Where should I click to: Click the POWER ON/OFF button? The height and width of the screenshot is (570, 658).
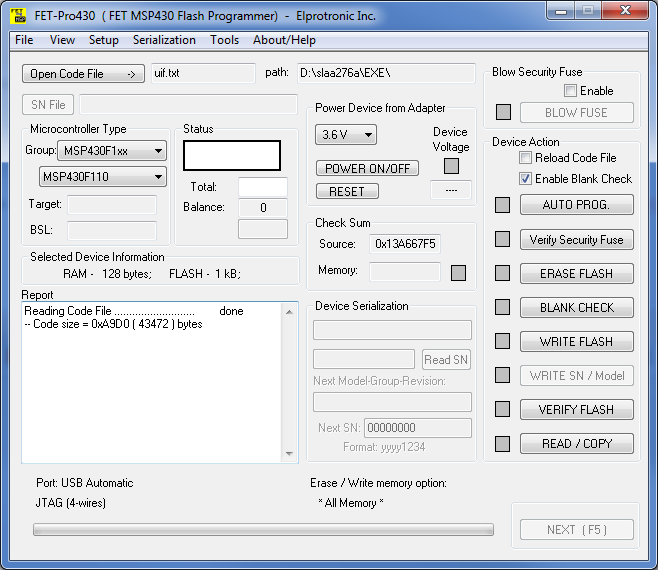pyautogui.click(x=367, y=168)
